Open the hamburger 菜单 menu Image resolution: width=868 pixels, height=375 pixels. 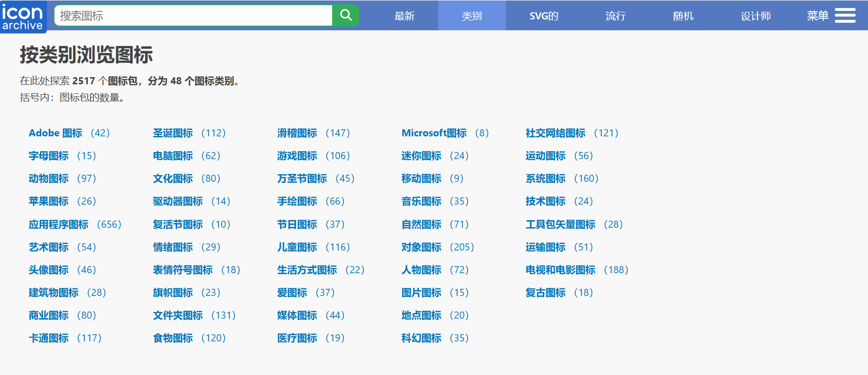831,16
